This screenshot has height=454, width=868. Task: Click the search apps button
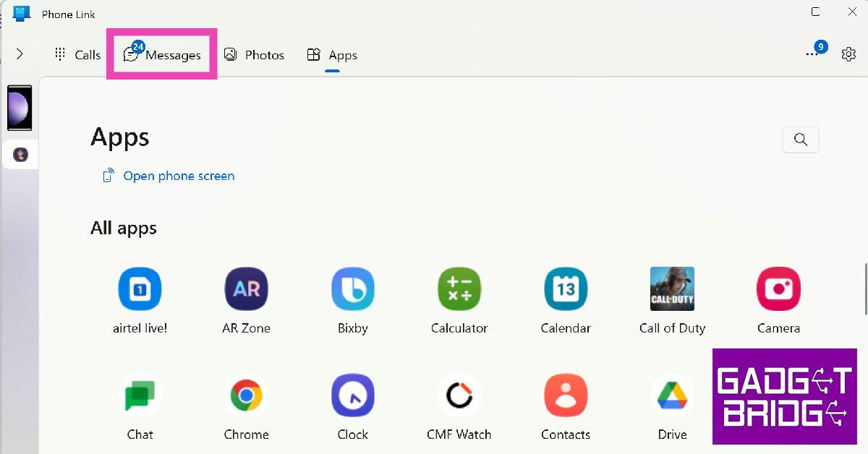pyautogui.click(x=801, y=140)
